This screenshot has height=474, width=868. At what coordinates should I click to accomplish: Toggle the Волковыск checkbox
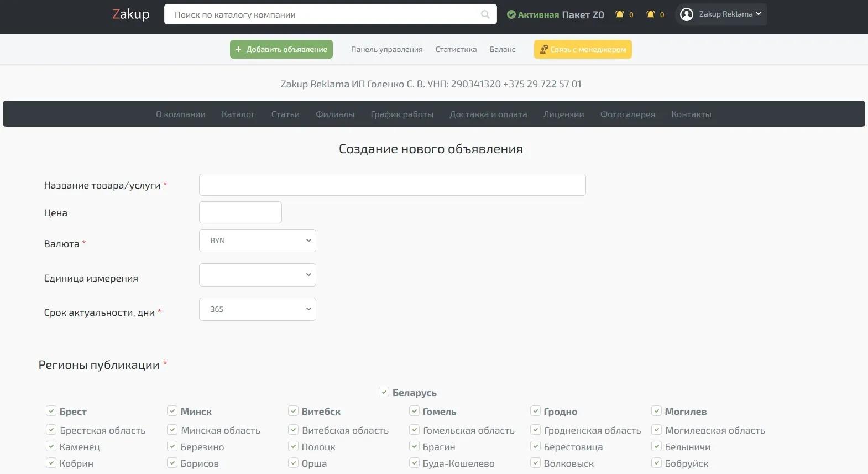click(x=536, y=463)
